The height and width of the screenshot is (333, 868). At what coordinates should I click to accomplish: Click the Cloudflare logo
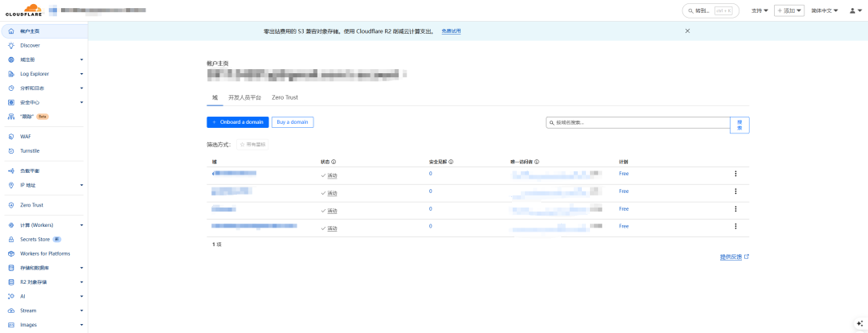coord(23,11)
